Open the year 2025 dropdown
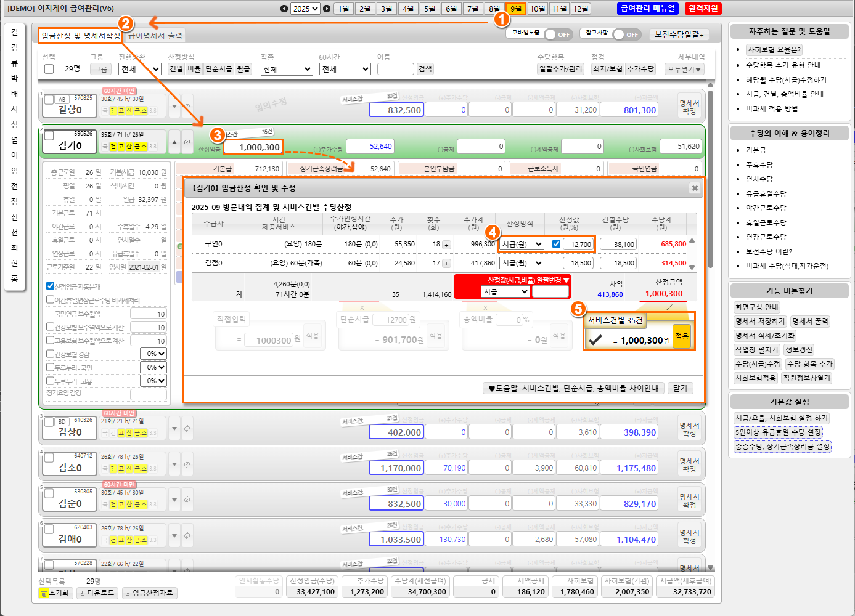 [x=305, y=9]
